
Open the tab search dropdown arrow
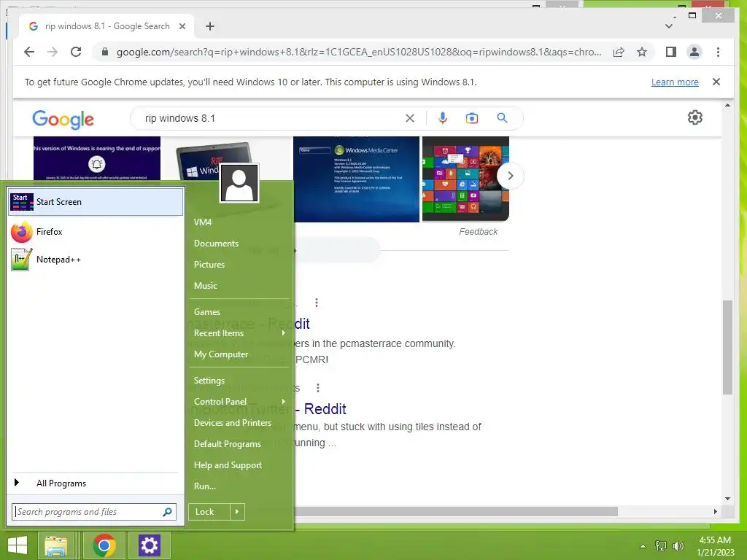click(669, 26)
